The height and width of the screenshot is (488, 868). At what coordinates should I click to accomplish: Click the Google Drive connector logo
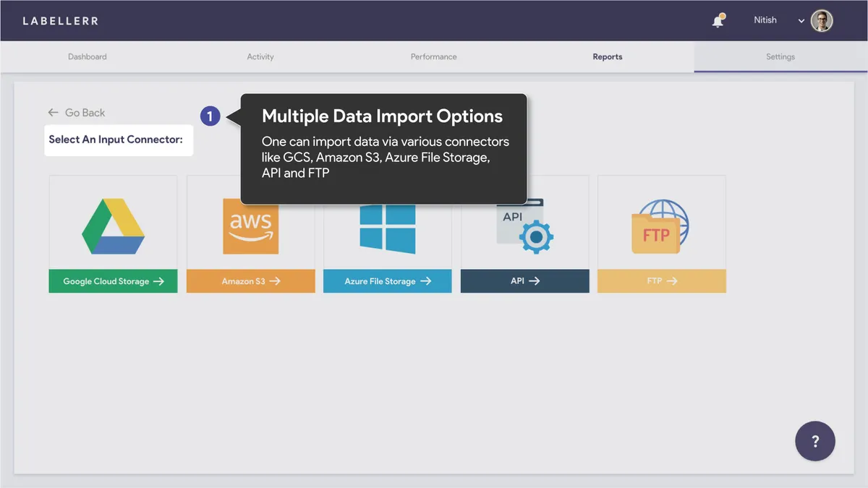point(113,226)
